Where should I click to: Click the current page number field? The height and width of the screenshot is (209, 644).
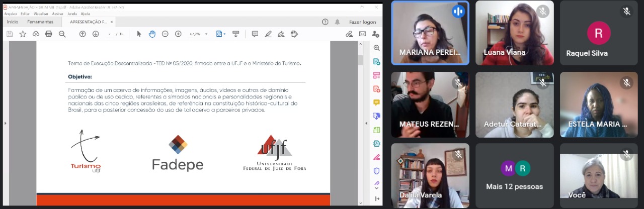110,34
